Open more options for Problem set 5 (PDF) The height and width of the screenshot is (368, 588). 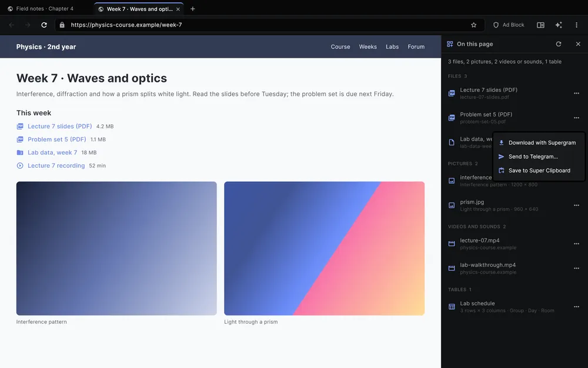pyautogui.click(x=576, y=118)
